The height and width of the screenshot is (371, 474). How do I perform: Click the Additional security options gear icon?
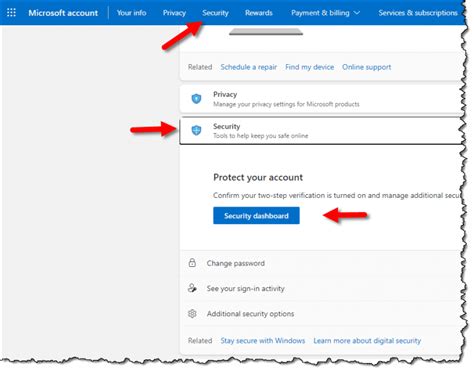pyautogui.click(x=192, y=313)
